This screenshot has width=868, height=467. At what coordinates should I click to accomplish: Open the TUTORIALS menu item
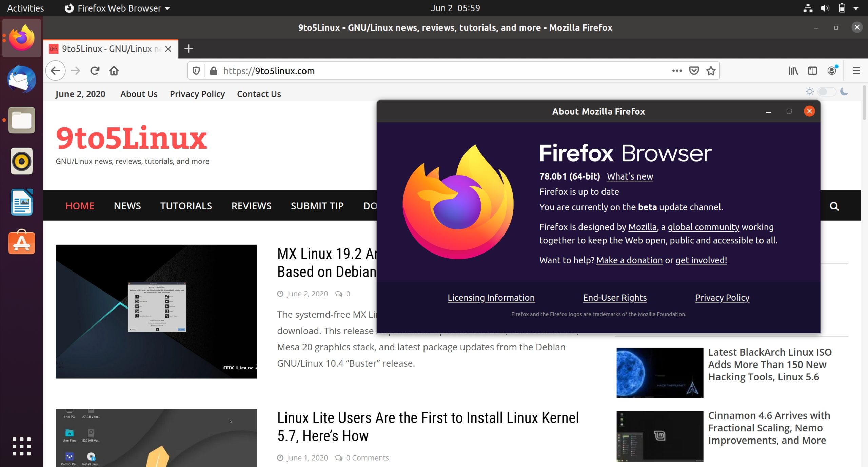(186, 206)
